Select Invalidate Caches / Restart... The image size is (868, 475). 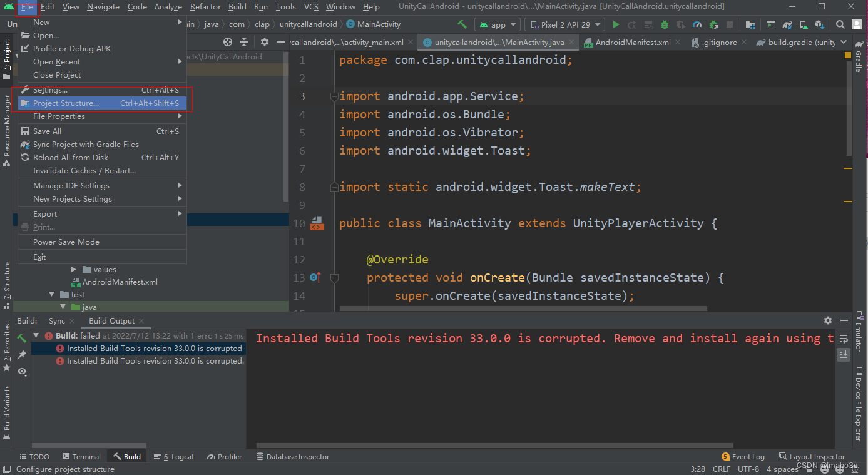click(x=102, y=171)
